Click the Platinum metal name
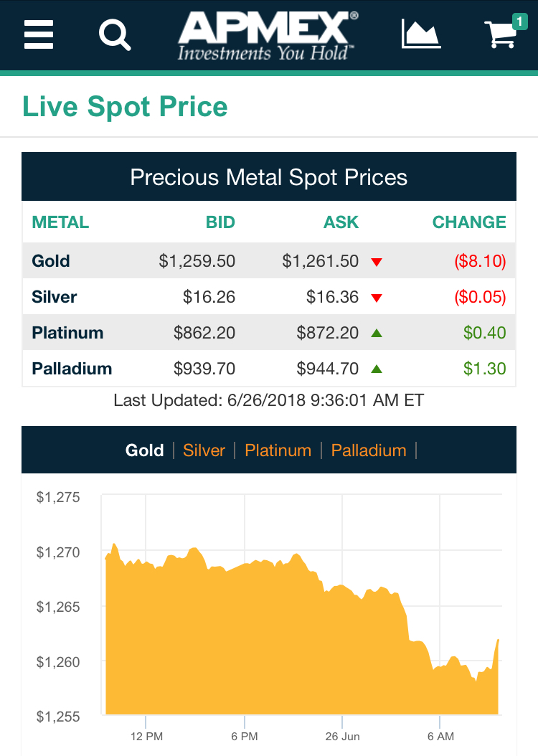The height and width of the screenshot is (756, 538). (x=67, y=333)
